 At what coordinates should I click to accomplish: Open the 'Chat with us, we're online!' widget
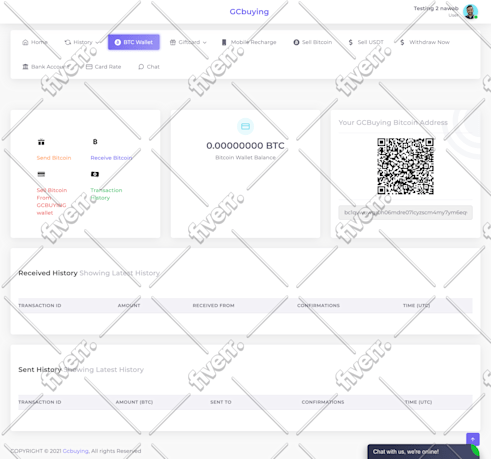(423, 452)
